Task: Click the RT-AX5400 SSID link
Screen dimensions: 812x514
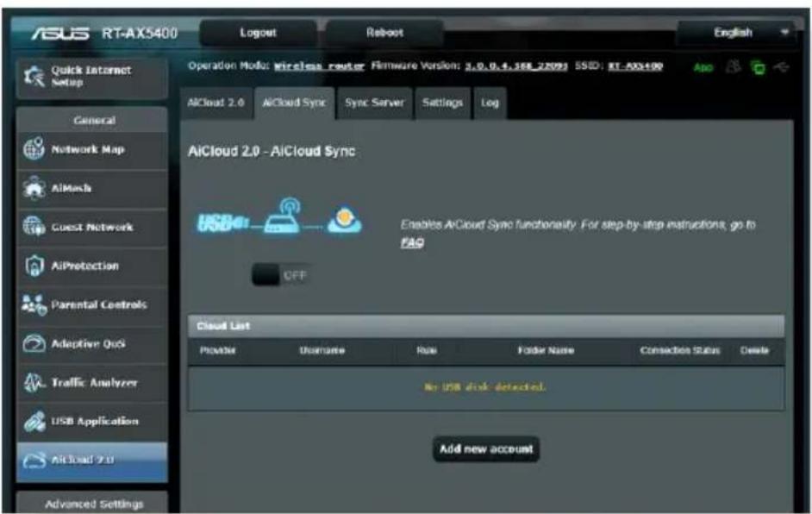Action: point(635,66)
